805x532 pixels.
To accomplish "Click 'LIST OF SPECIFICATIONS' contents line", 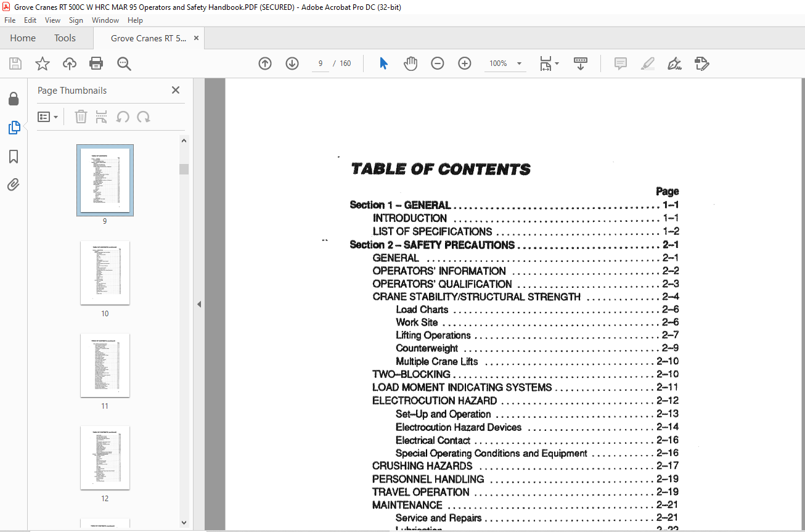I will coord(526,232).
